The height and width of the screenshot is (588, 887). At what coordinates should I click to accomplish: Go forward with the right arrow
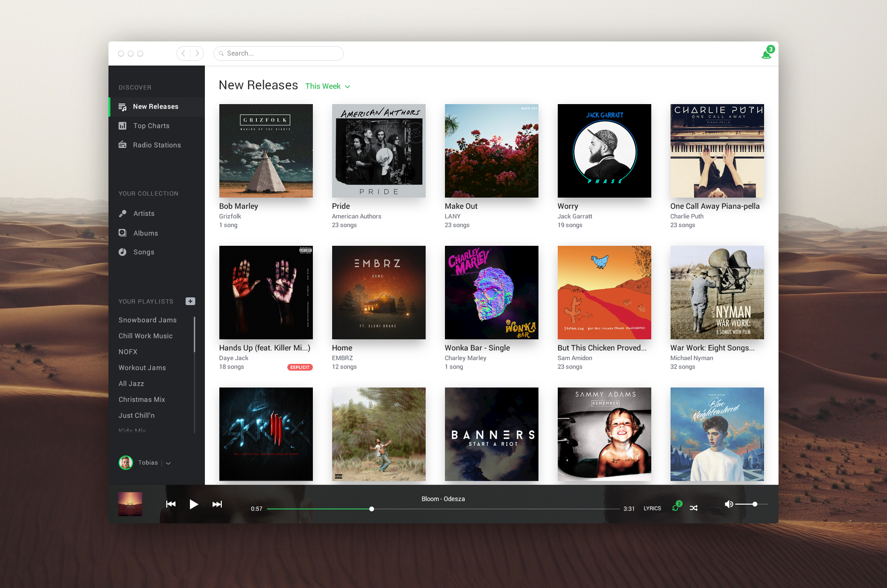(197, 53)
